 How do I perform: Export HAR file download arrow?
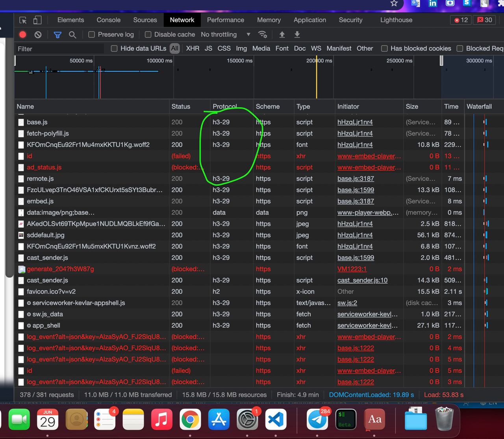point(297,35)
